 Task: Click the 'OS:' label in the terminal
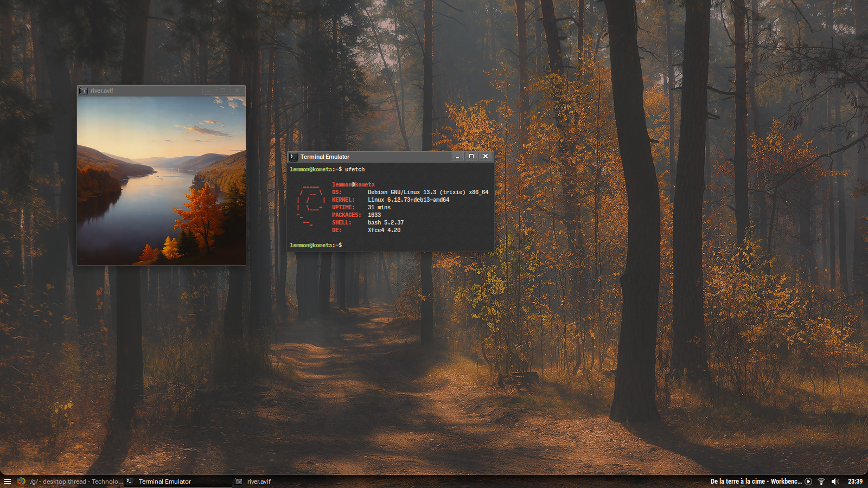337,192
